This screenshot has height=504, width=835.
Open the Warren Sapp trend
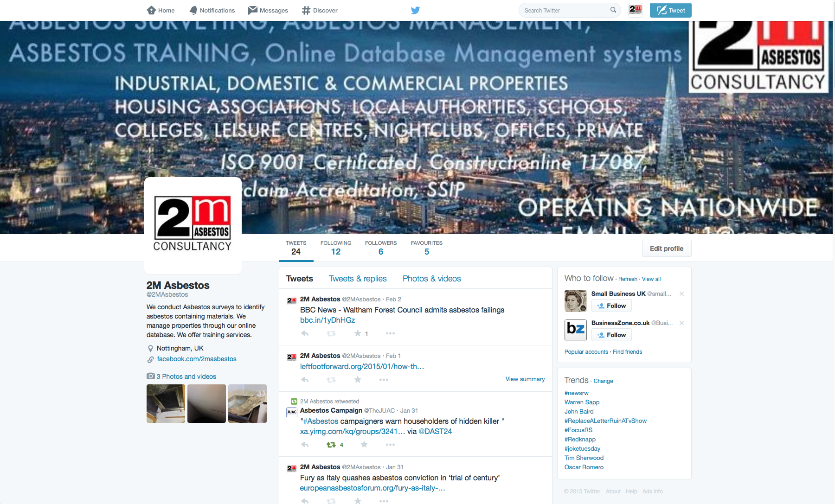(x=582, y=402)
